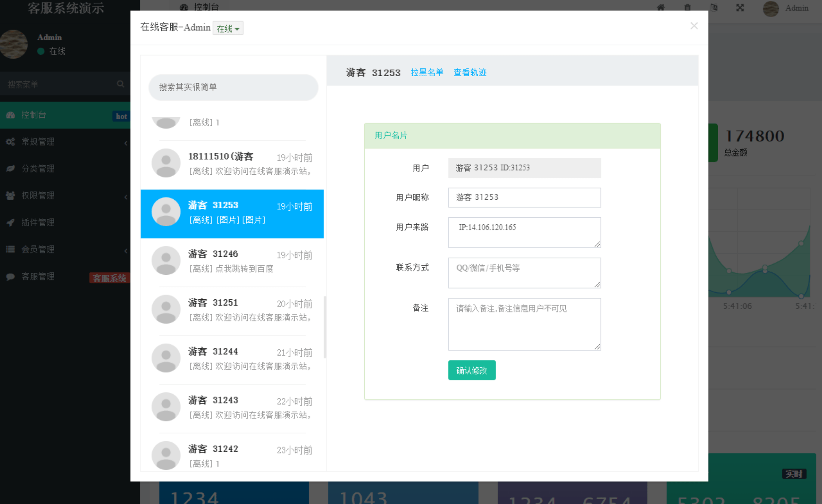The height and width of the screenshot is (504, 822).
Task: Click the 分类管理 icon in sidebar
Action: 10,168
